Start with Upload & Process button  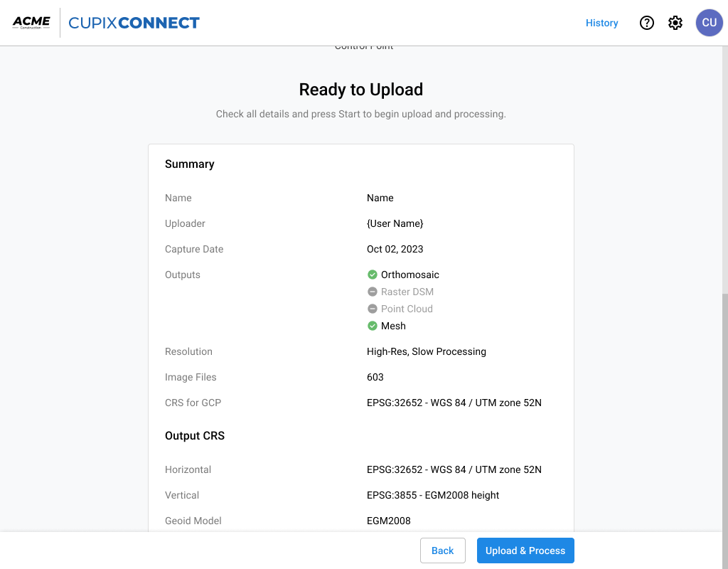pyautogui.click(x=525, y=551)
